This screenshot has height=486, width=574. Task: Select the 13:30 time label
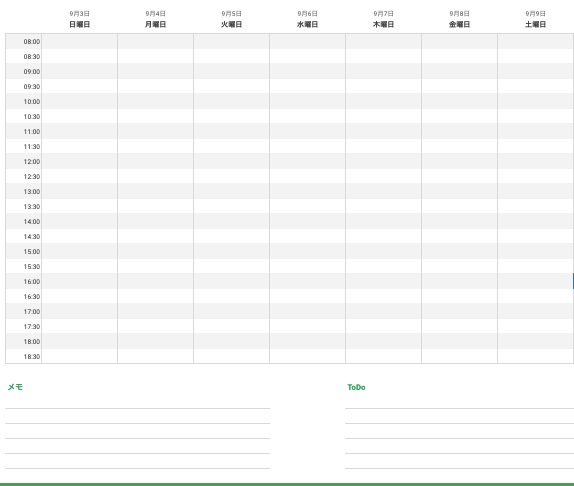click(32, 207)
